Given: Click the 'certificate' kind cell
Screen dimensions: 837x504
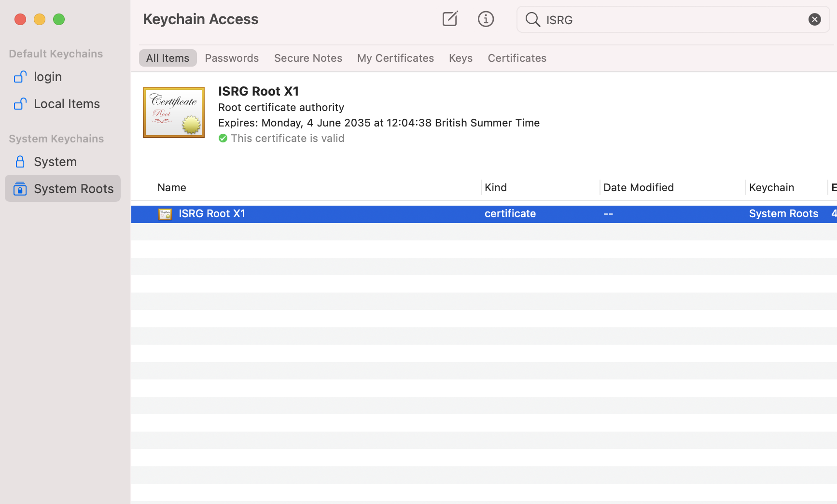Looking at the screenshot, I should tap(510, 213).
